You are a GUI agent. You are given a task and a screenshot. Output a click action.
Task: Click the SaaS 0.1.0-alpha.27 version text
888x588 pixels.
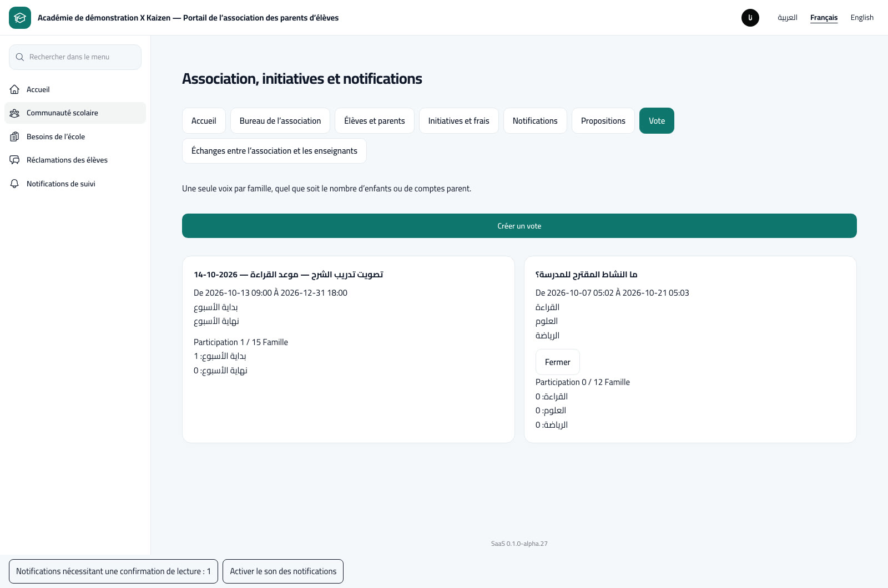519,544
